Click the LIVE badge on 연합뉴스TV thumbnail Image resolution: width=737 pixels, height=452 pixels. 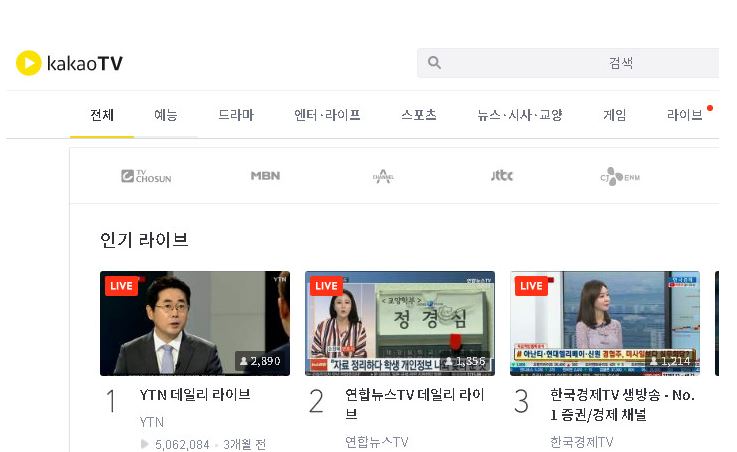pyautogui.click(x=326, y=286)
